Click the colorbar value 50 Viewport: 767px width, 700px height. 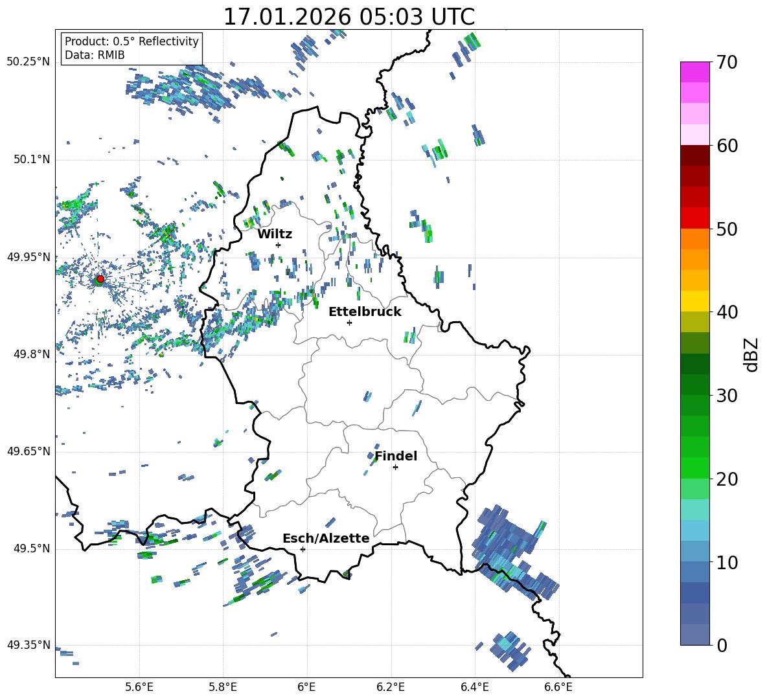tap(727, 229)
